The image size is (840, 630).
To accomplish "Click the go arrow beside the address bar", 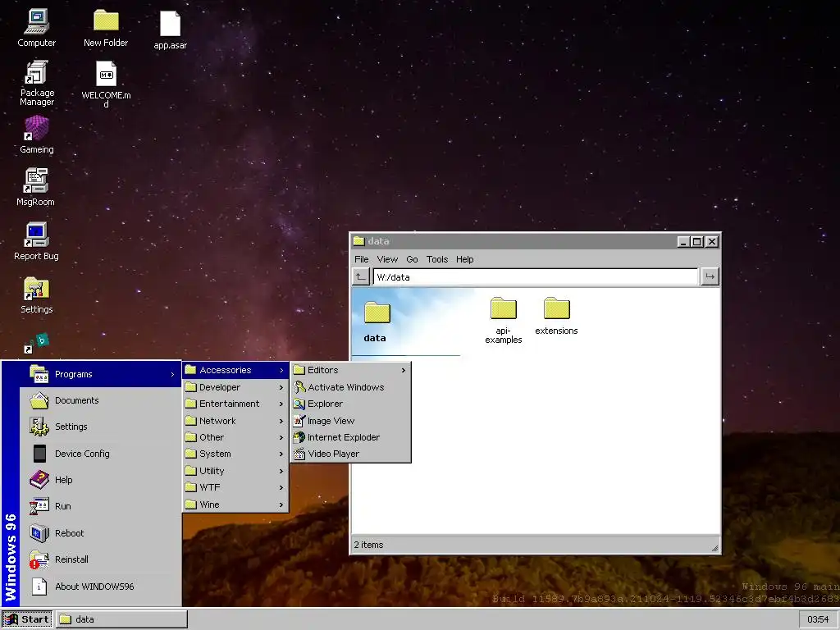I will [x=710, y=277].
